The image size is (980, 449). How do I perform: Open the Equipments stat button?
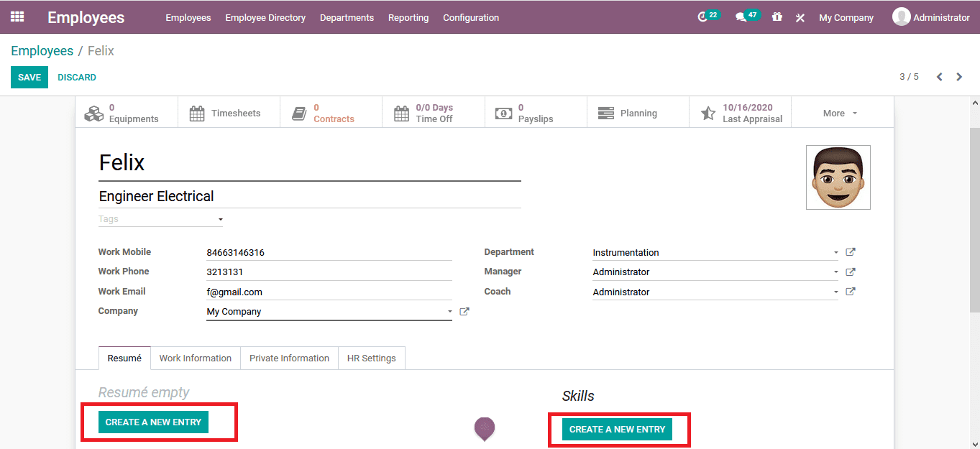coord(127,113)
